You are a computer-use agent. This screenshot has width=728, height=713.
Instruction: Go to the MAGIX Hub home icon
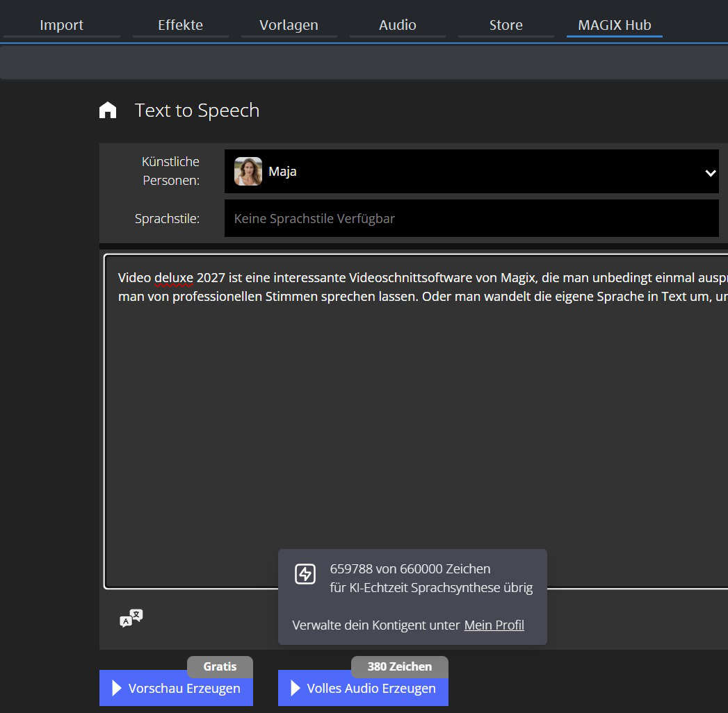108,110
